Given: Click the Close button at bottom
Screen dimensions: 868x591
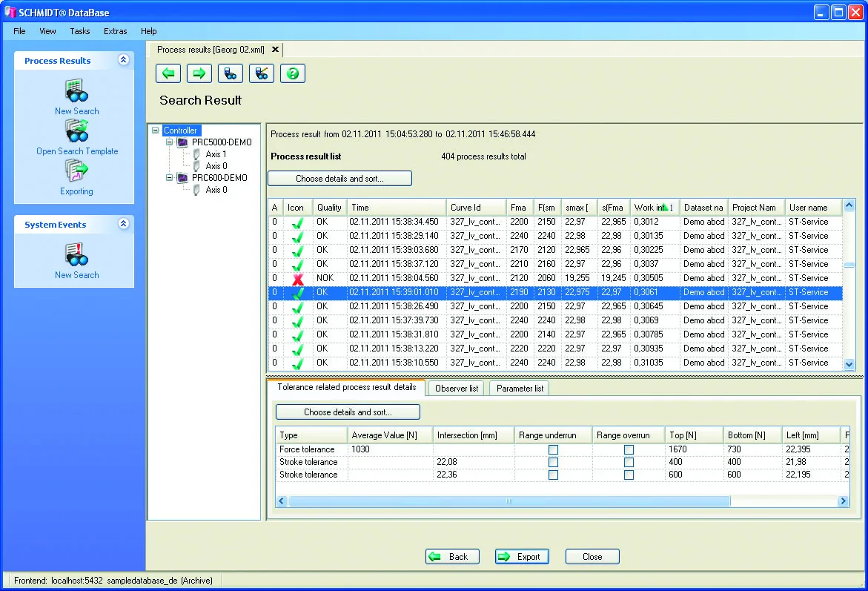Looking at the screenshot, I should click(x=592, y=557).
